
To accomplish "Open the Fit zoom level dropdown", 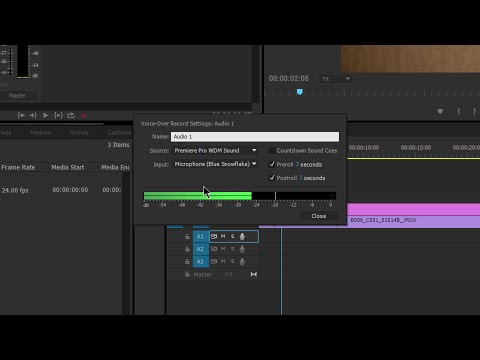I will pos(335,79).
